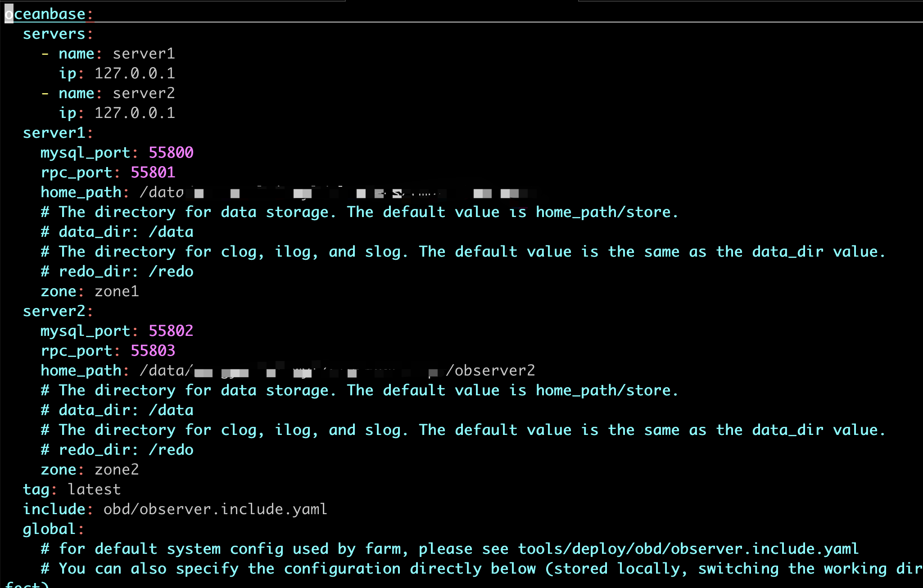923x588 pixels.
Task: Click the 'zone1' value
Action: click(117, 291)
